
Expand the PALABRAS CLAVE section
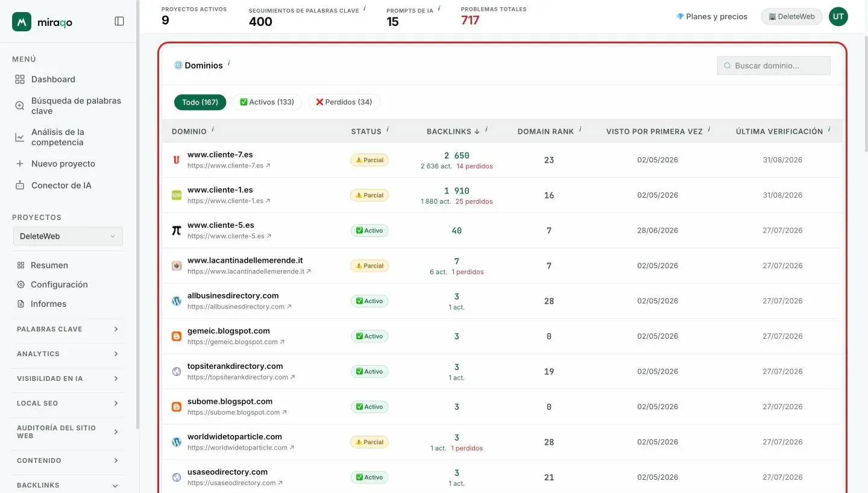[68, 329]
